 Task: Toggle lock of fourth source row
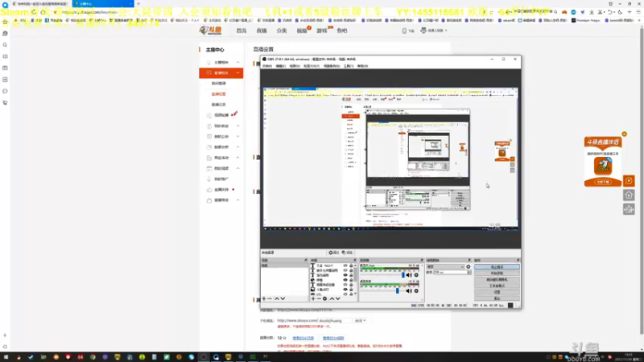[351, 280]
